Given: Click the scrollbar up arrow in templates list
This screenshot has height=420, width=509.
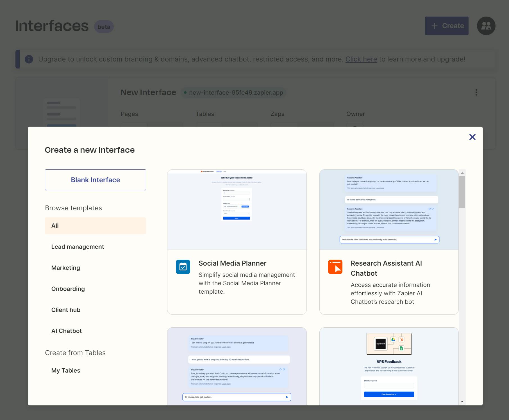Looking at the screenshot, I should (462, 173).
